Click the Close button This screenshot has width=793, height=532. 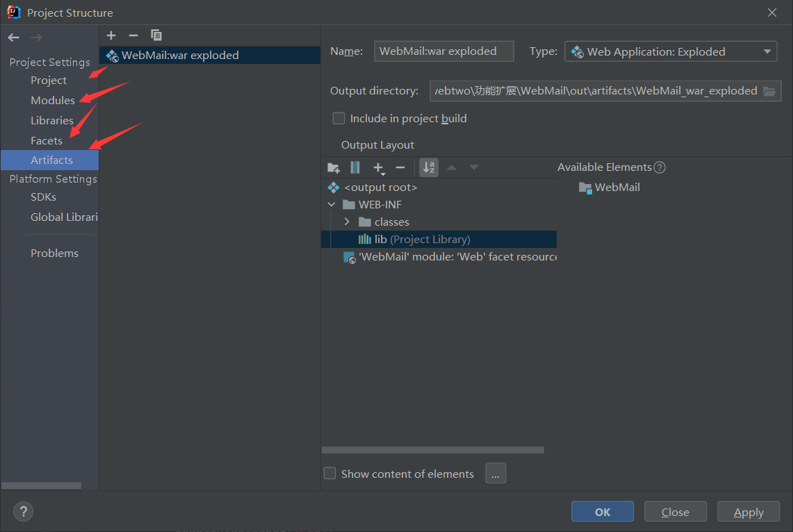675,512
